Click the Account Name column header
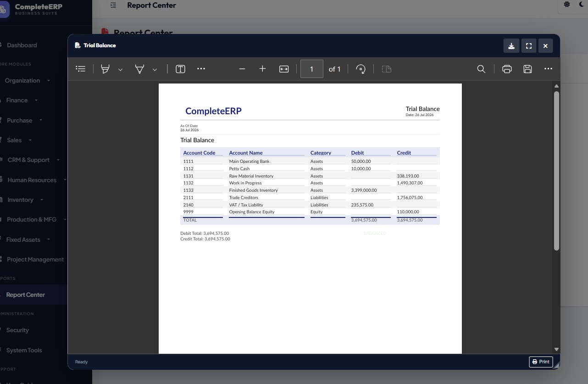The image size is (588, 384). [246, 153]
